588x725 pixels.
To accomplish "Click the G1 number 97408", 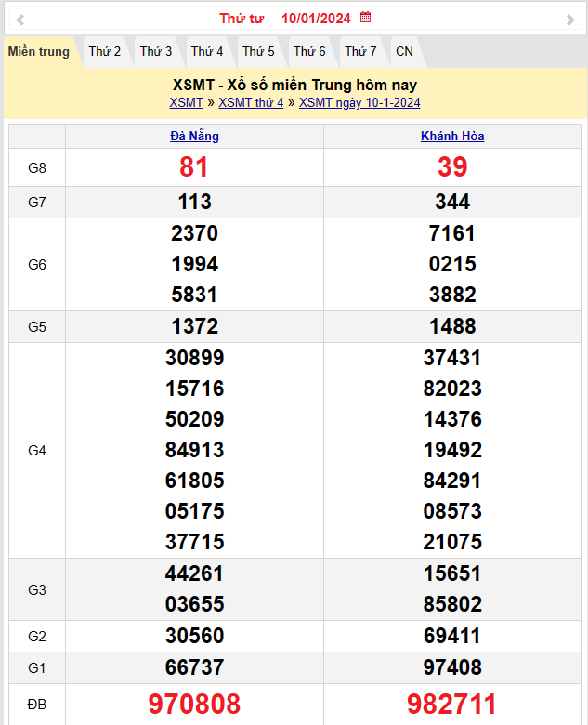I will 452,667.
